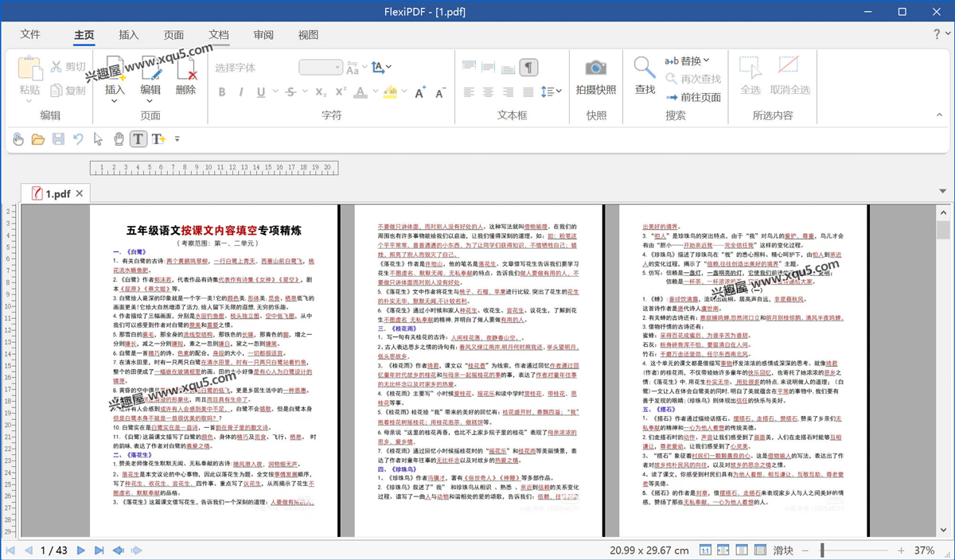Toggle strikethrough formatting
Screen dimensions: 955x560
click(x=290, y=91)
